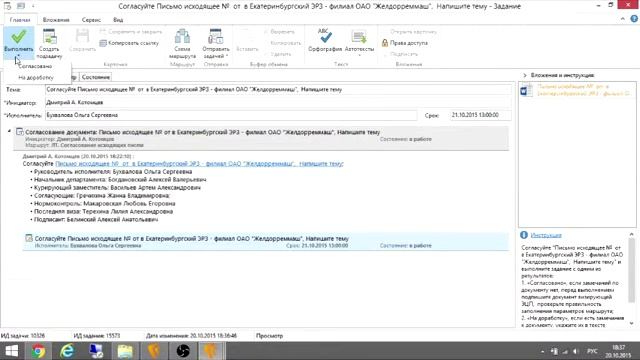Click Отправить задачей ribbon button

[x=216, y=44]
